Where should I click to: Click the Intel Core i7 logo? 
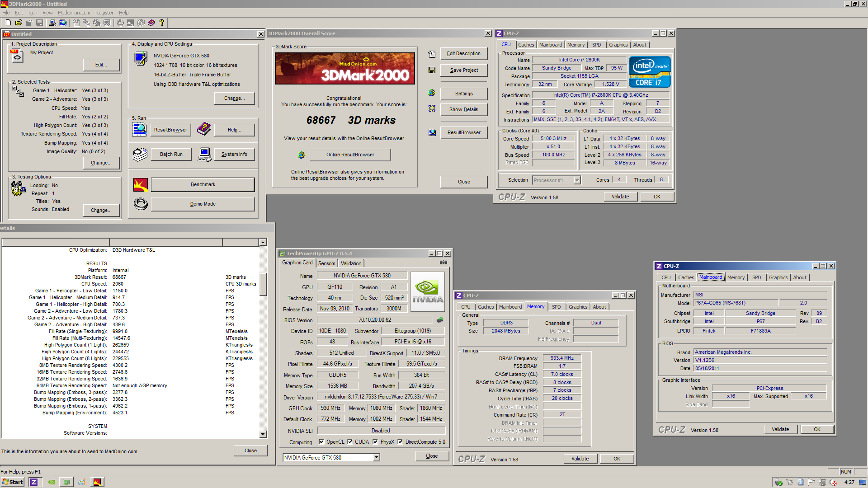[649, 72]
